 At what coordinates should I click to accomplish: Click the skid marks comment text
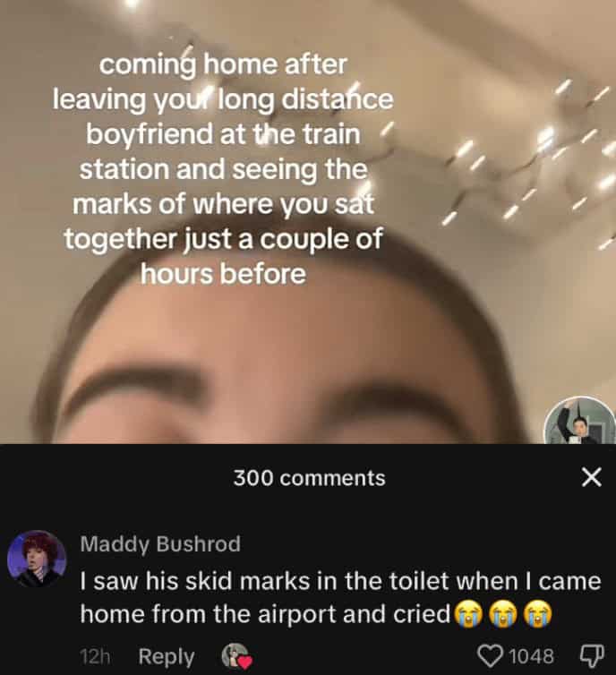pyautogui.click(x=340, y=597)
